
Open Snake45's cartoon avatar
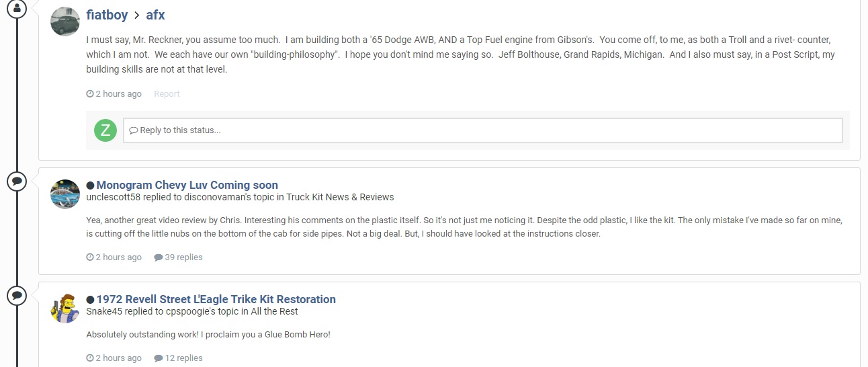(65, 309)
